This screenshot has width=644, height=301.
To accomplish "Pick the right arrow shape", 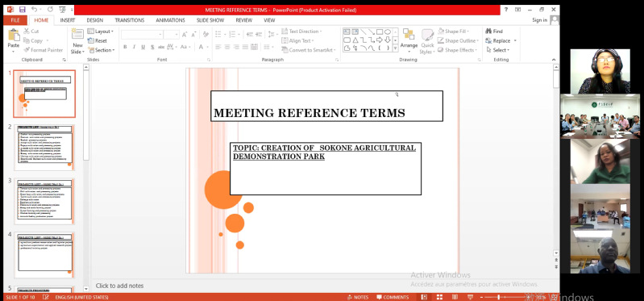I will click(380, 40).
